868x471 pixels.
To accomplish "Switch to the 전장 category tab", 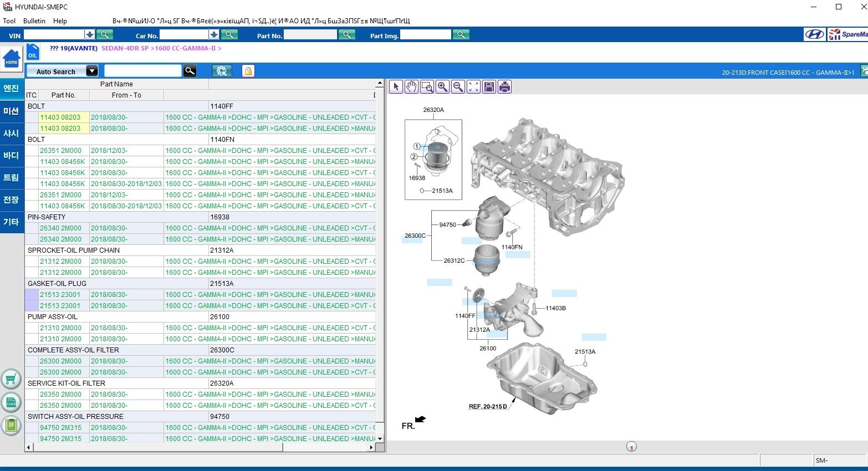I will tap(12, 200).
